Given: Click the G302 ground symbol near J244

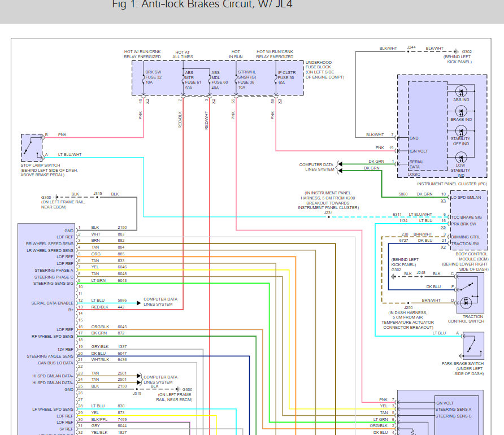Looking at the screenshot, I should point(456,51).
